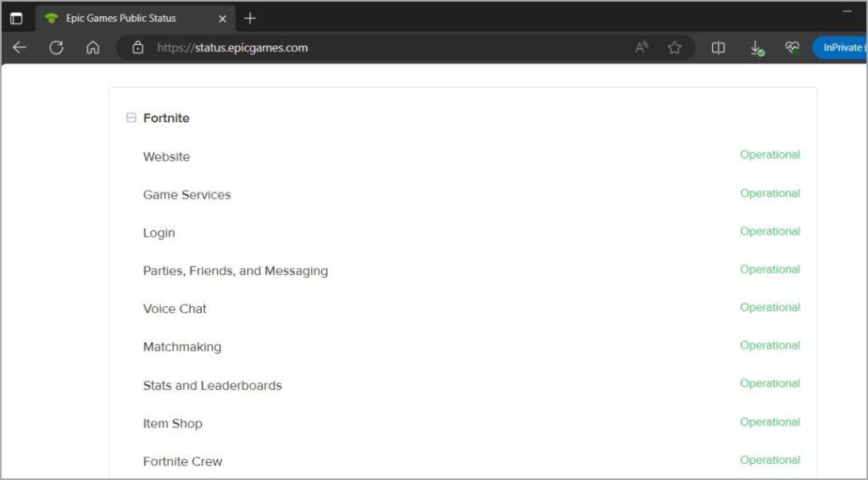Click the Item Shop label
The image size is (868, 480).
click(172, 423)
